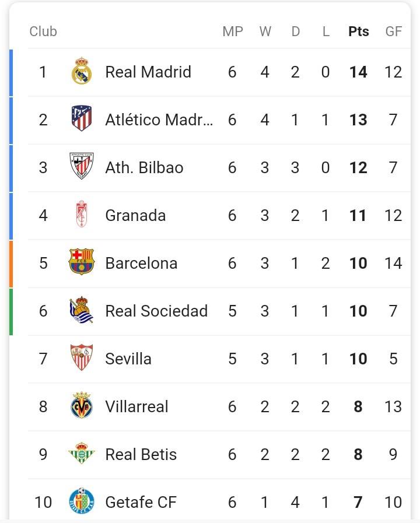Open the Barcelona team name link
The width and height of the screenshot is (420, 523).
click(x=141, y=263)
